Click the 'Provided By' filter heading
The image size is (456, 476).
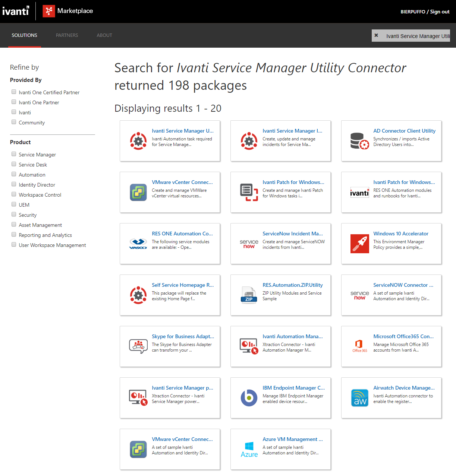(x=26, y=80)
